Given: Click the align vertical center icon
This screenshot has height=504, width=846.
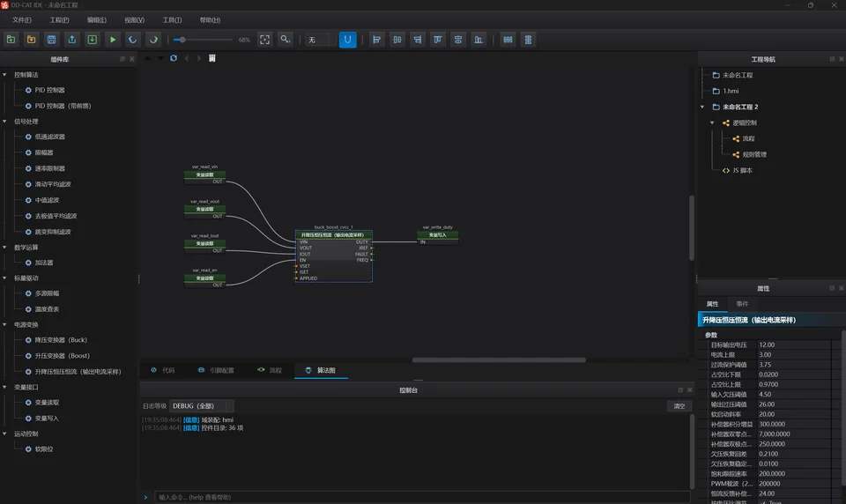Looking at the screenshot, I should click(458, 40).
